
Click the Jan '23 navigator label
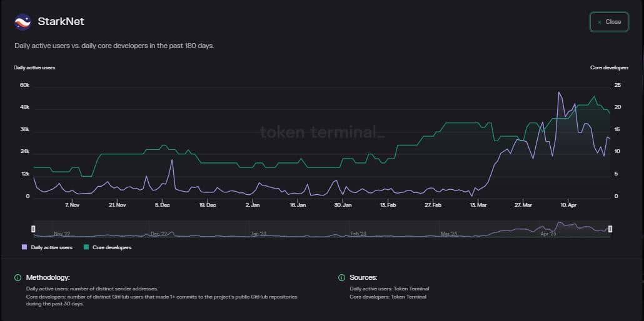(258, 234)
